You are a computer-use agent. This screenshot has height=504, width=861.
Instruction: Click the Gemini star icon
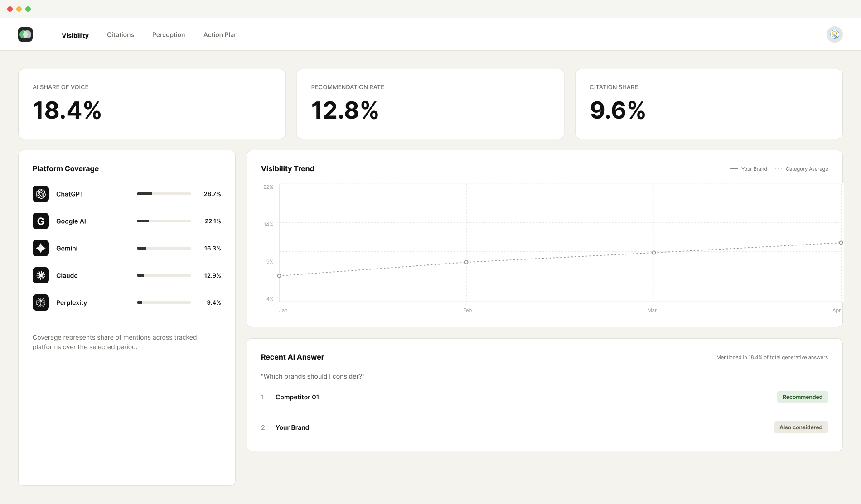pyautogui.click(x=41, y=248)
